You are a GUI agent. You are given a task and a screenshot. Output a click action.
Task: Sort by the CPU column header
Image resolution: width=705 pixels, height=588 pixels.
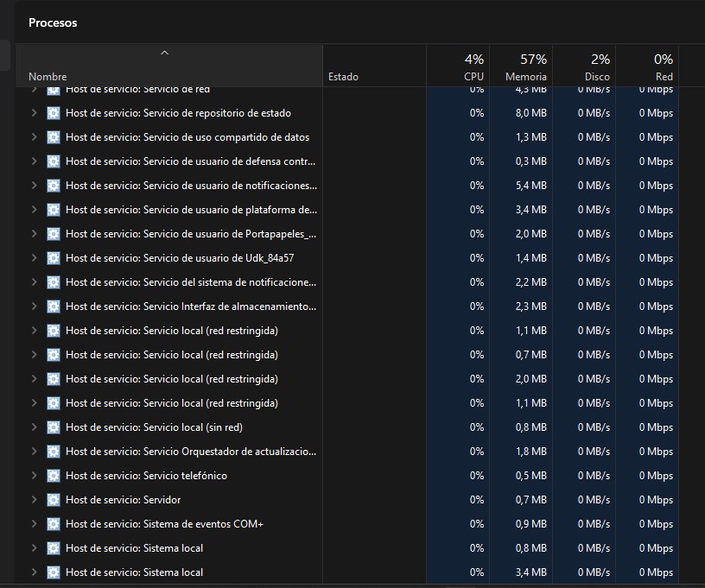point(458,66)
